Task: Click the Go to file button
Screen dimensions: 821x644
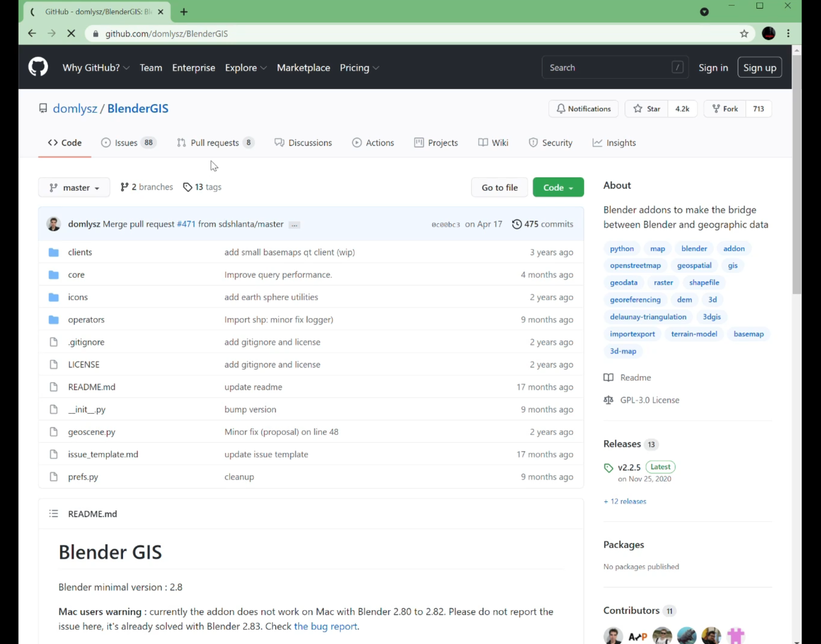Action: pos(499,187)
